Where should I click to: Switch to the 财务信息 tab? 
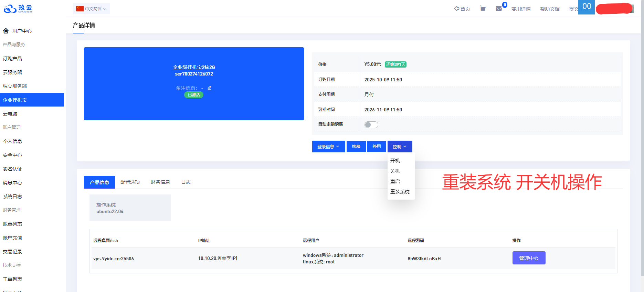160,182
